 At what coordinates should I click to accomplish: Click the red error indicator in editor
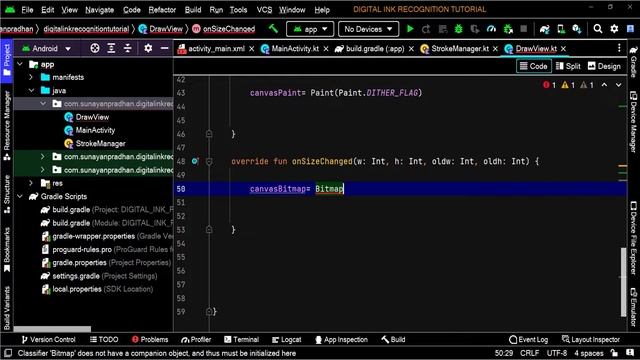click(x=549, y=85)
